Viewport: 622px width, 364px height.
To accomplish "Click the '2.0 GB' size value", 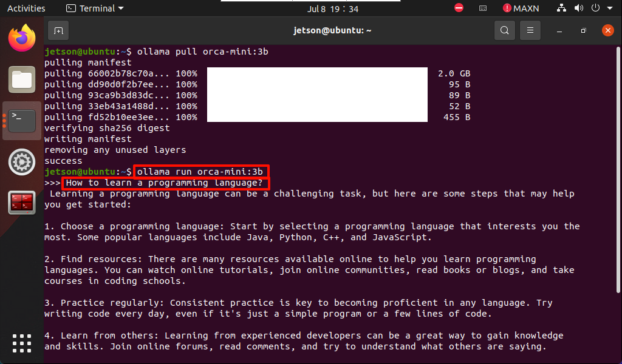I will pyautogui.click(x=454, y=73).
